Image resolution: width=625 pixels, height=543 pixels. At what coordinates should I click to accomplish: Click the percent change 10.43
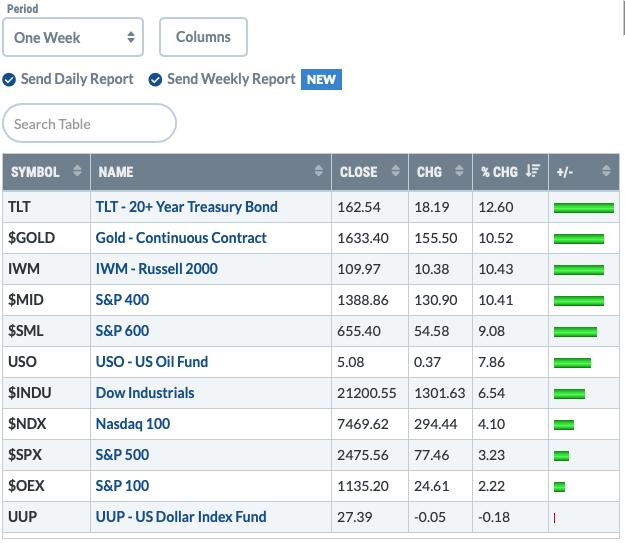[x=496, y=269]
